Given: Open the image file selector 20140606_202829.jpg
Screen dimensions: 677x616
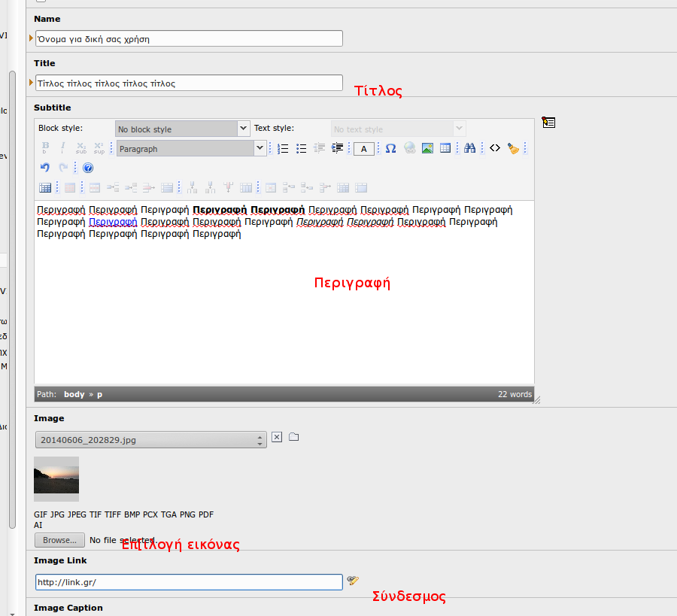Looking at the screenshot, I should tap(150, 440).
